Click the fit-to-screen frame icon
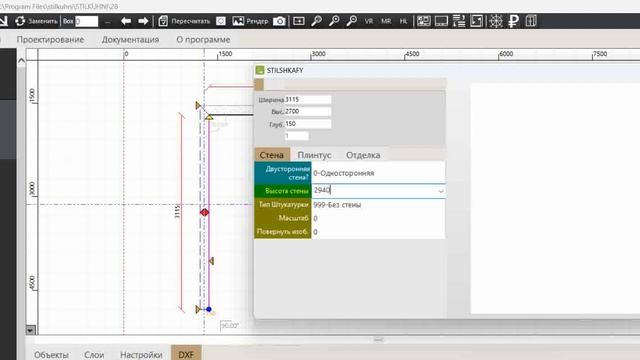640x360 pixels. (299, 21)
